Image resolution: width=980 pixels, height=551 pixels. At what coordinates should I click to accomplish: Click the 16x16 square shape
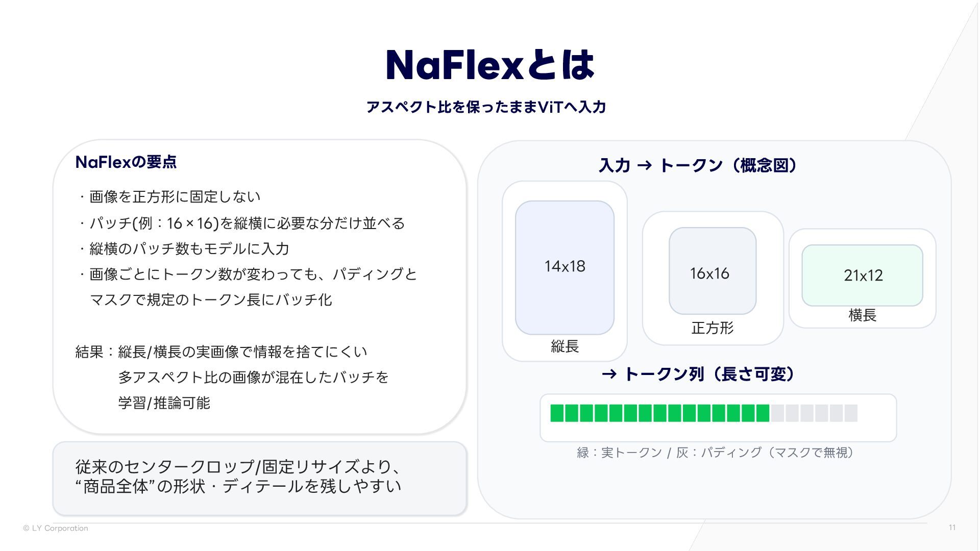click(712, 271)
